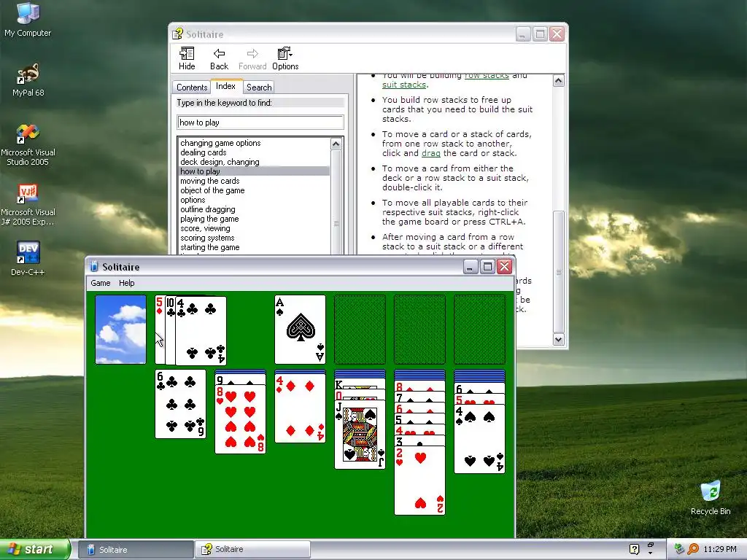Select the 8 of hearts card
Screen dimensions: 747x560
click(240, 419)
